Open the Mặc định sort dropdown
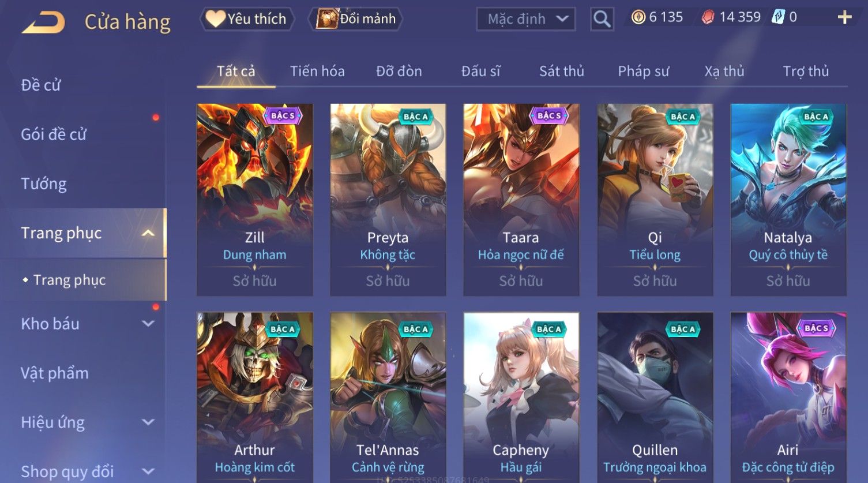 526,19
